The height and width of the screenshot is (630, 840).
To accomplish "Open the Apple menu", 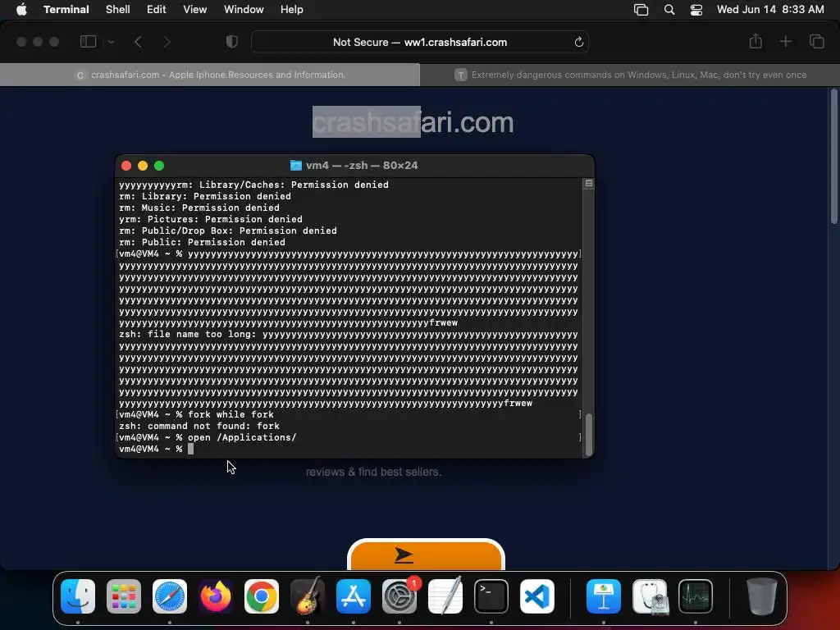I will 21,10.
